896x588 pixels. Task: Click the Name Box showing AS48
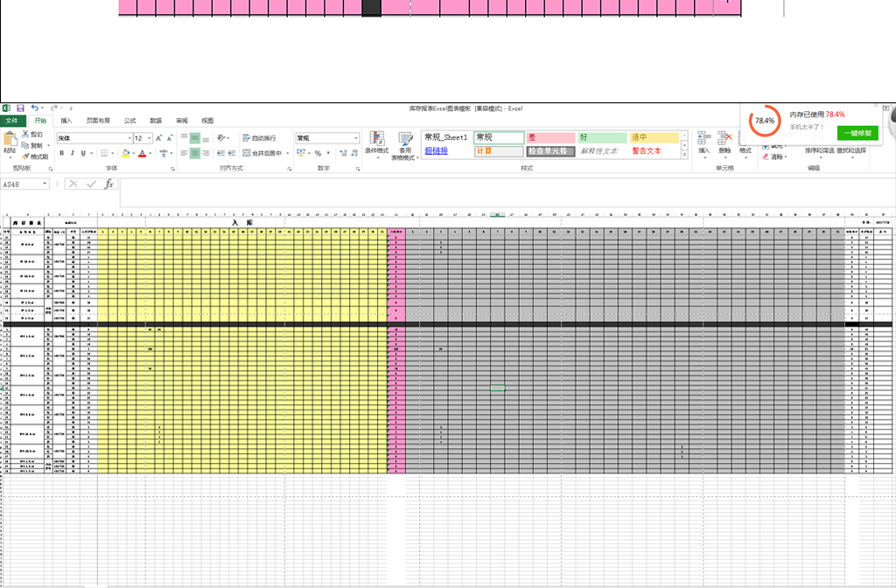(x=26, y=185)
